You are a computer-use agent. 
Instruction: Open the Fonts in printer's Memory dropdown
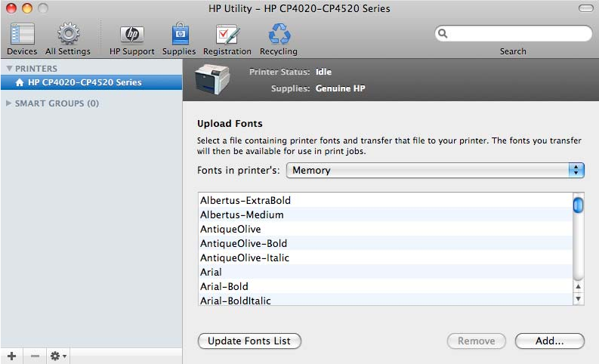point(435,171)
